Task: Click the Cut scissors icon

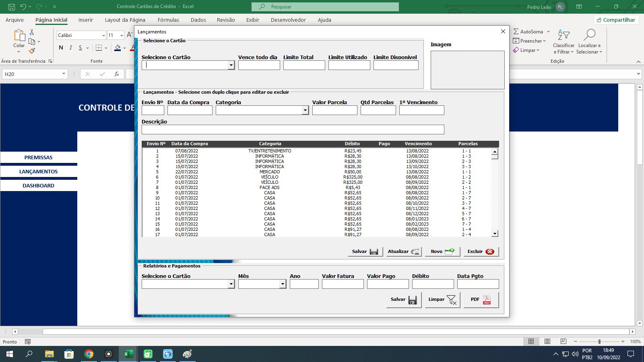Action: tap(32, 32)
